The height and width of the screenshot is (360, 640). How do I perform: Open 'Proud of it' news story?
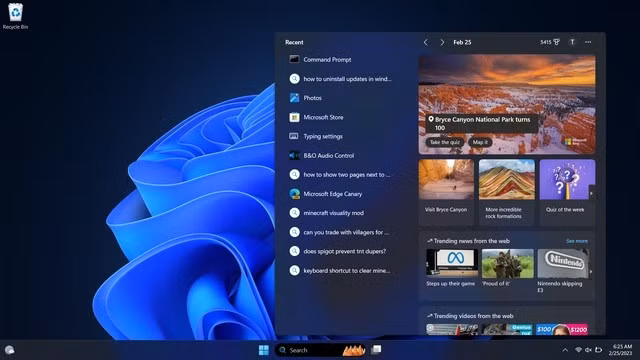[x=507, y=268]
